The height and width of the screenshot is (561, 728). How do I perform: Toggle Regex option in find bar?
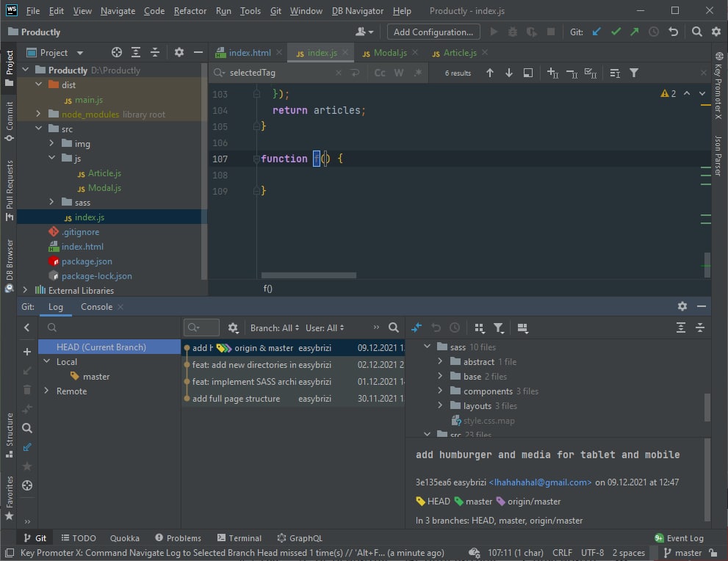click(418, 73)
